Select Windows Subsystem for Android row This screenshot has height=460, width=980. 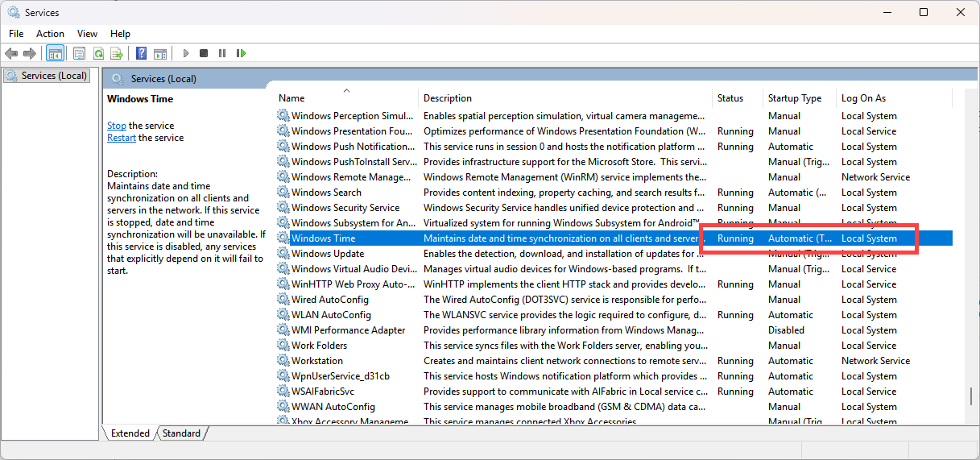pyautogui.click(x=614, y=223)
